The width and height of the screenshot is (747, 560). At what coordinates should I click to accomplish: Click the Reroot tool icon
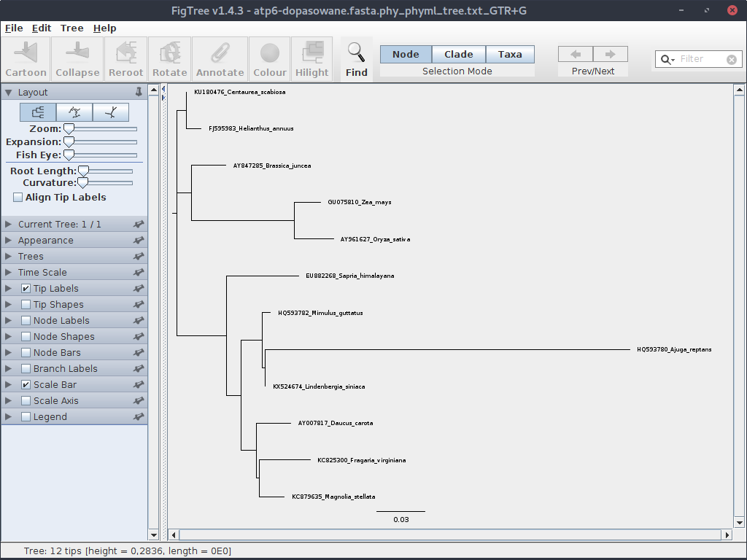click(x=126, y=58)
